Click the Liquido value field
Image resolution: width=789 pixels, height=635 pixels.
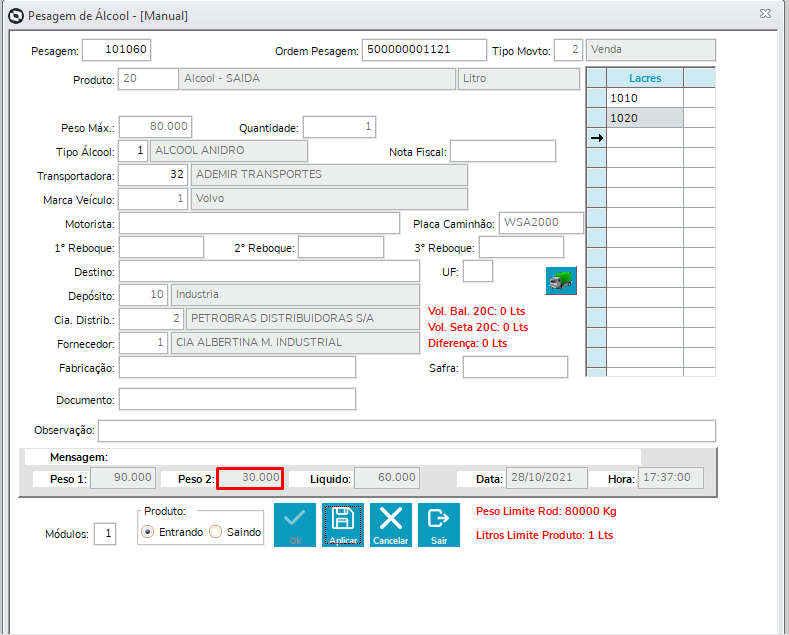(x=387, y=478)
